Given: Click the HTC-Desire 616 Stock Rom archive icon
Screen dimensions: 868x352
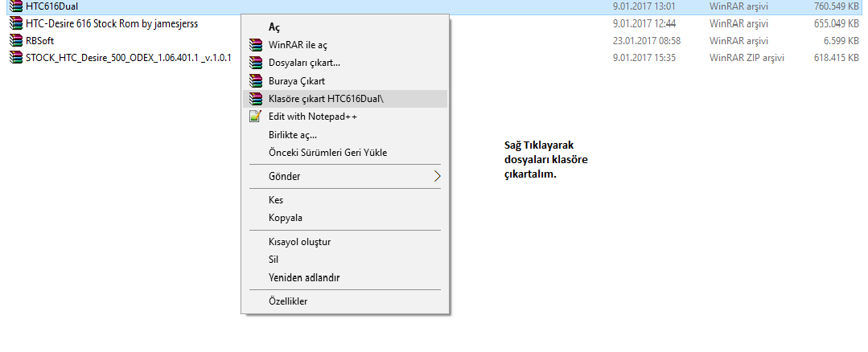Looking at the screenshot, I should [16, 24].
